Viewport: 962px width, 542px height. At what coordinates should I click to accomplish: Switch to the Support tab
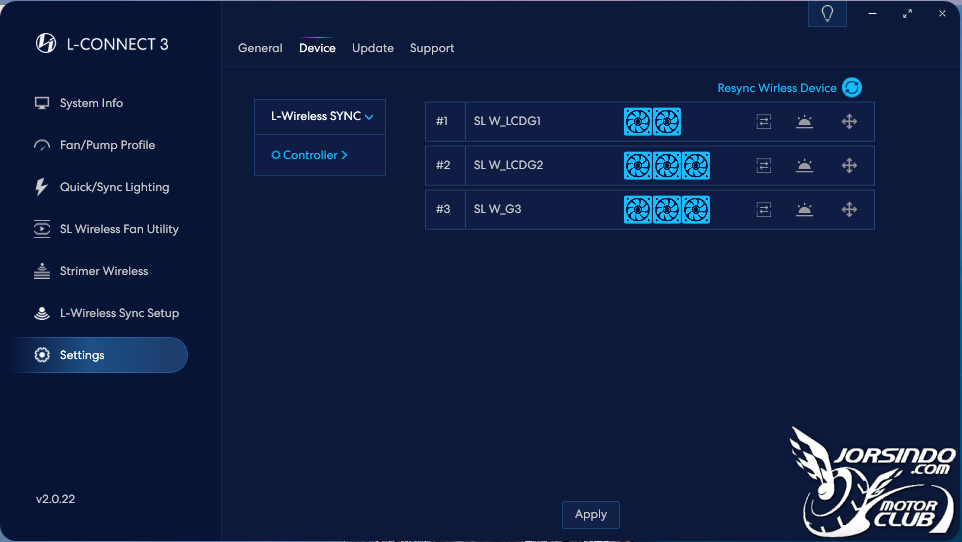432,48
